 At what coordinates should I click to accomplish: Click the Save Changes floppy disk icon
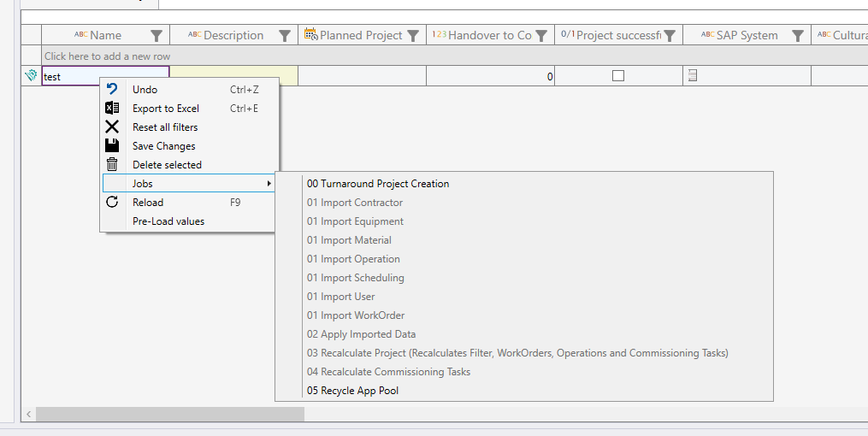(112, 146)
